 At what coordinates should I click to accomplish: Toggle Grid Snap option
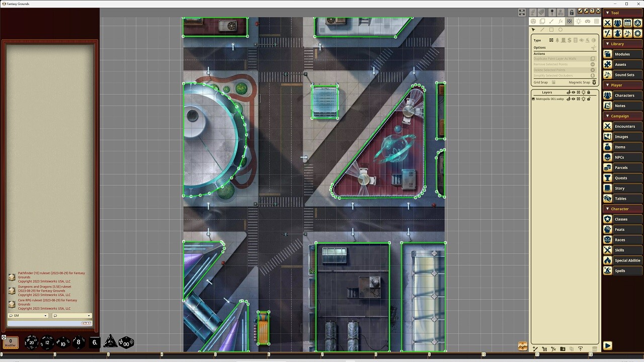[x=553, y=82]
